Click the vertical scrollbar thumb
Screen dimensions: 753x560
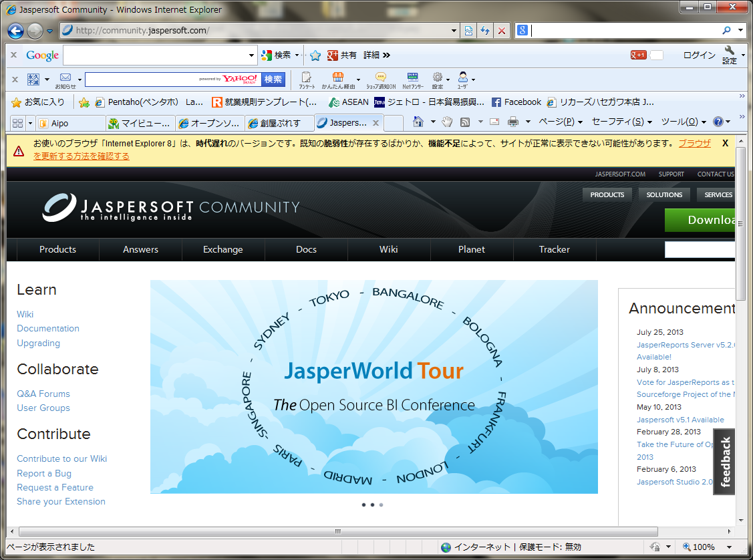pos(740,225)
